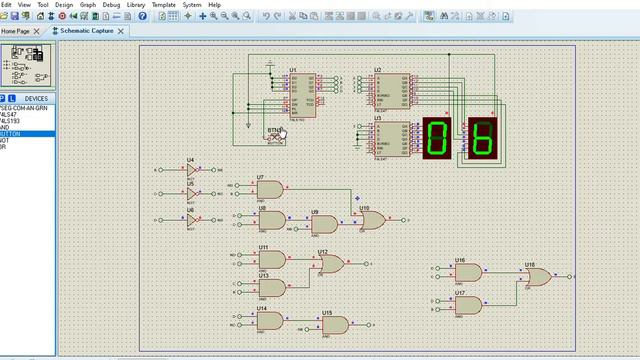Open the Template menu
Image resolution: width=640 pixels, height=360 pixels.
[164, 5]
